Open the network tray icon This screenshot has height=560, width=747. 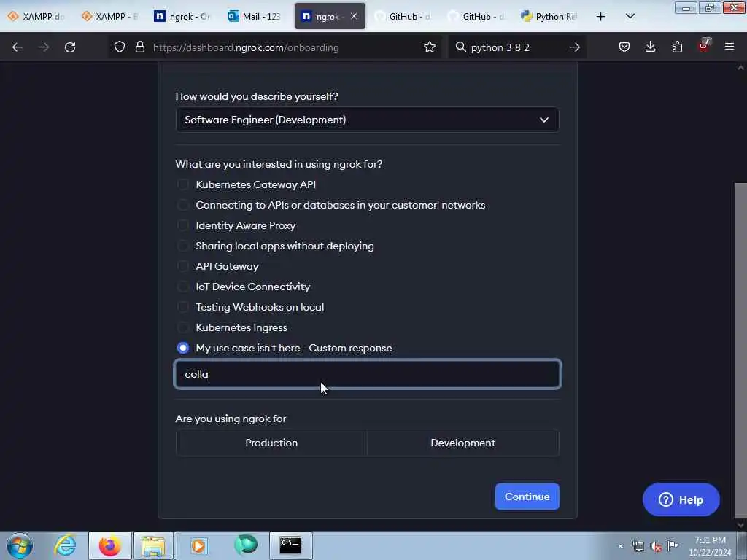(x=638, y=547)
